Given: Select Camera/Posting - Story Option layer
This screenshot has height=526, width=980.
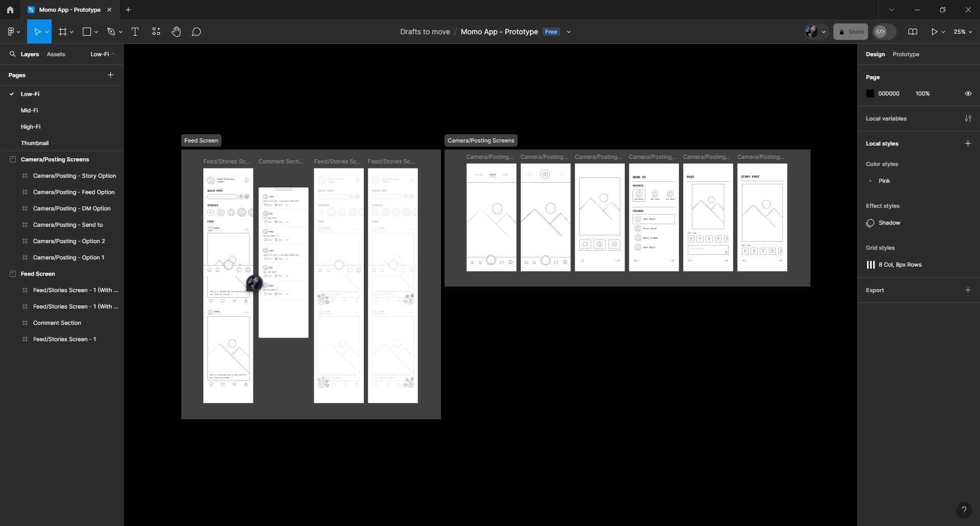Looking at the screenshot, I should (x=75, y=176).
